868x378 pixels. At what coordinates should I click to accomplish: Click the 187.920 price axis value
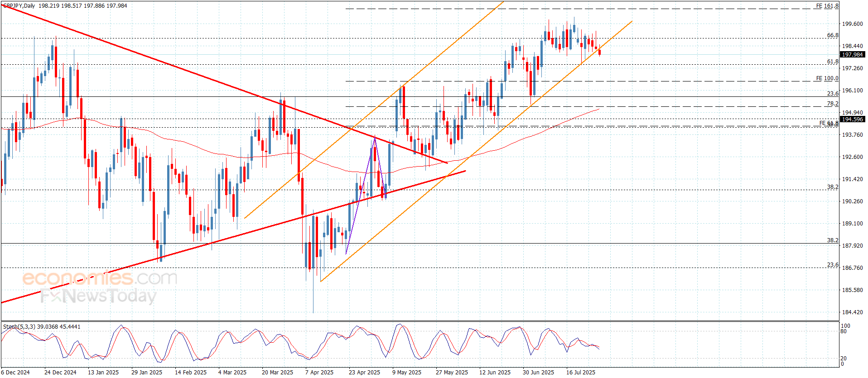click(852, 246)
